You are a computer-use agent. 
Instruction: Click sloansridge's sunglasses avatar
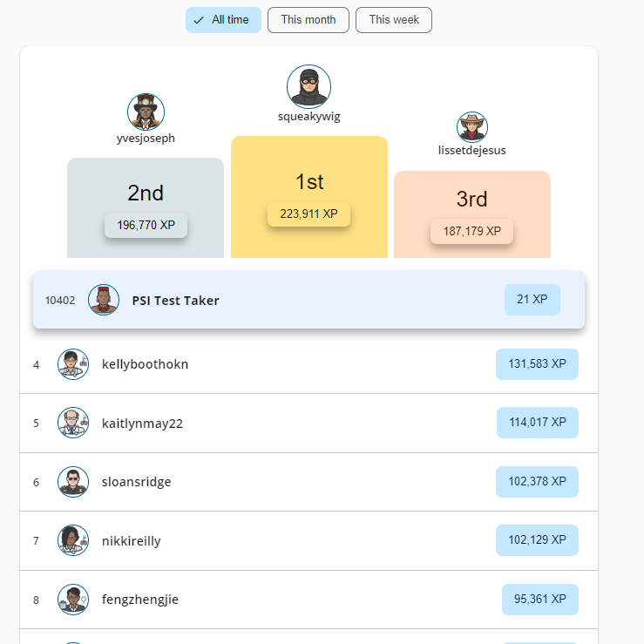[x=73, y=482]
